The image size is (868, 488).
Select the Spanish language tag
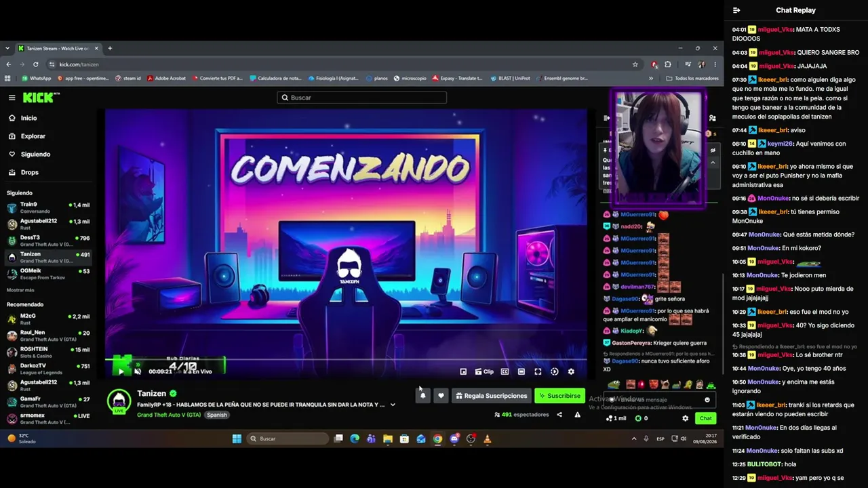pyautogui.click(x=217, y=415)
